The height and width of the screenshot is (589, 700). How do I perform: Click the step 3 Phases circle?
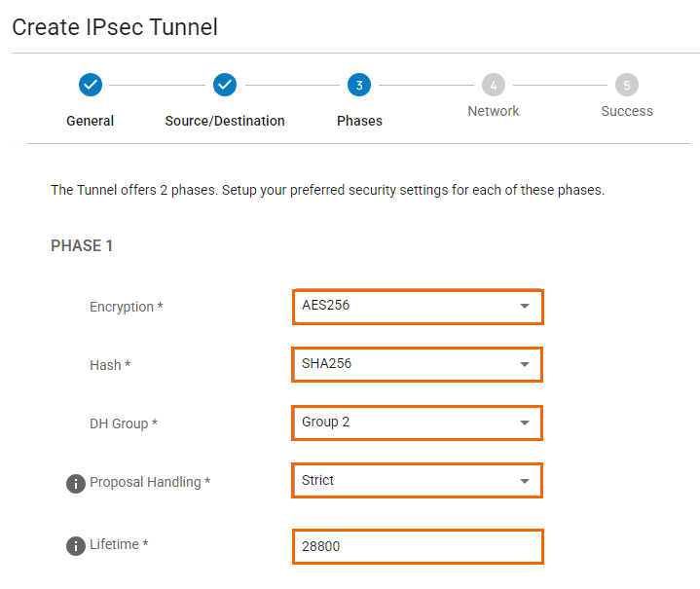(359, 86)
